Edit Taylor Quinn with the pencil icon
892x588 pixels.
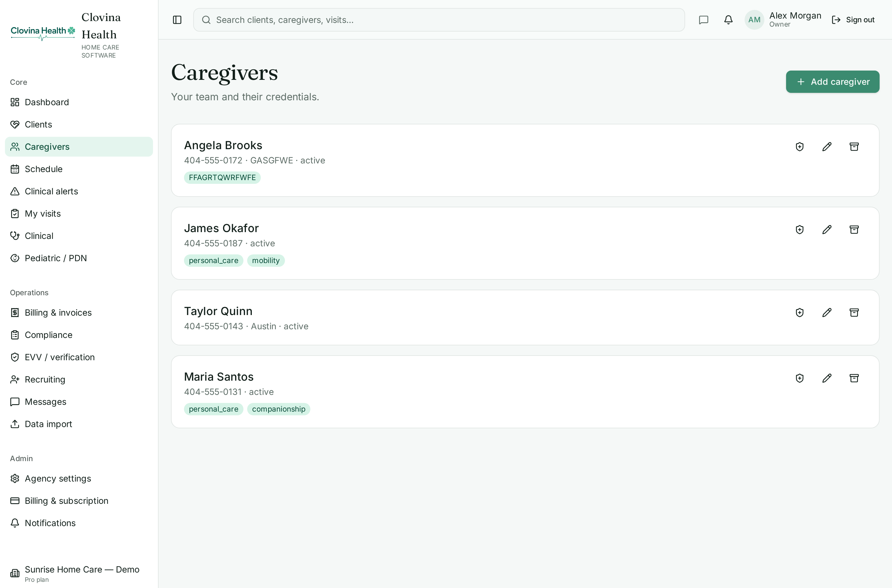[x=827, y=313]
